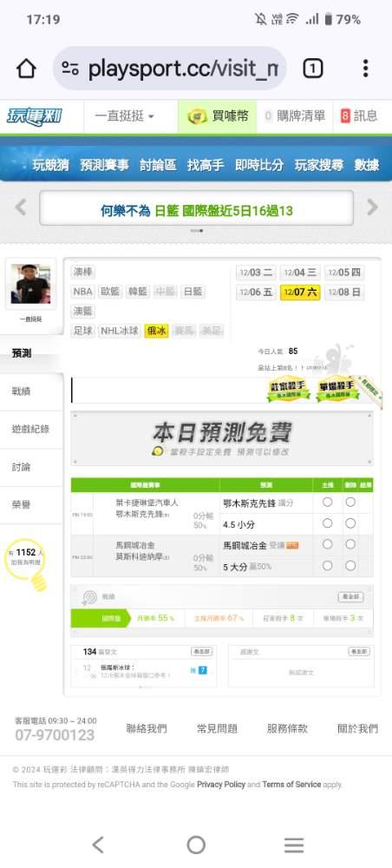Expand 看全部 for the 134 analysis posts
The width and height of the screenshot is (392, 868).
pyautogui.click(x=202, y=652)
